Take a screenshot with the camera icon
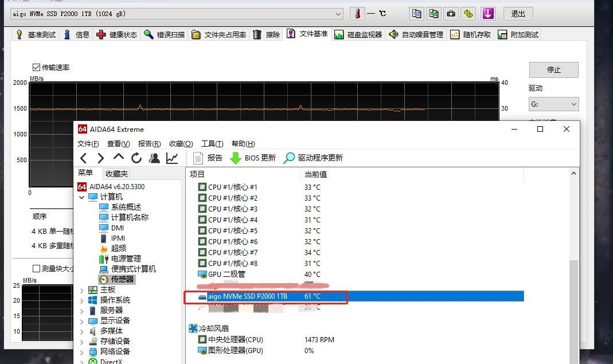613x364 pixels. (x=451, y=13)
